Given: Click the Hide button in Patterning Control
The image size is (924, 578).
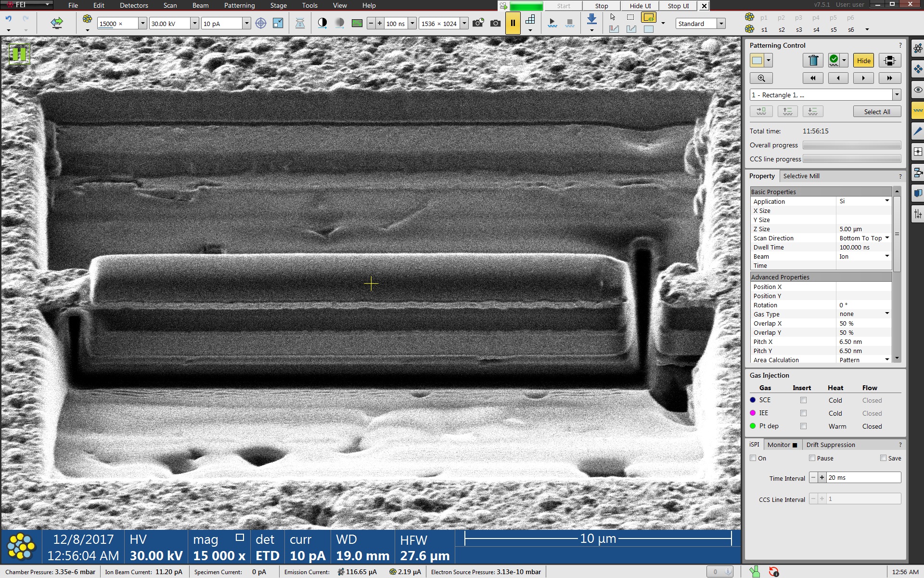Looking at the screenshot, I should pos(863,61).
